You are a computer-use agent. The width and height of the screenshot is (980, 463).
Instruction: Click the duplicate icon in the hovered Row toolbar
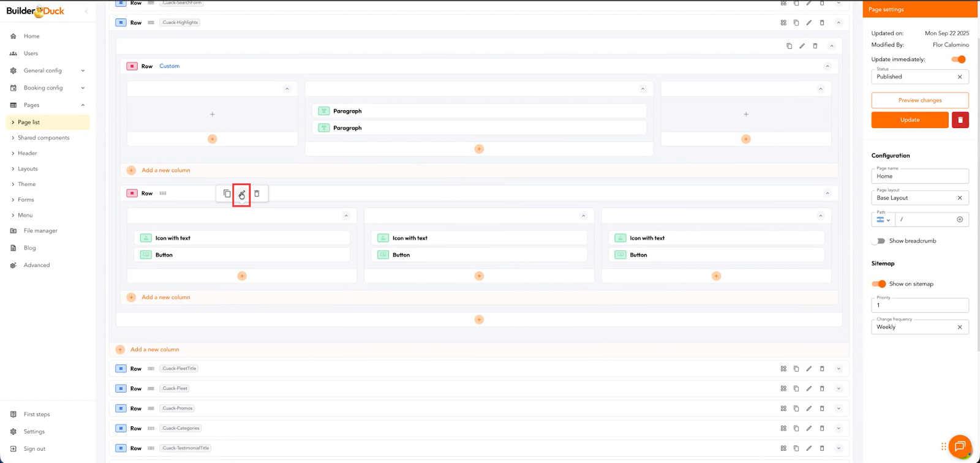coord(227,194)
